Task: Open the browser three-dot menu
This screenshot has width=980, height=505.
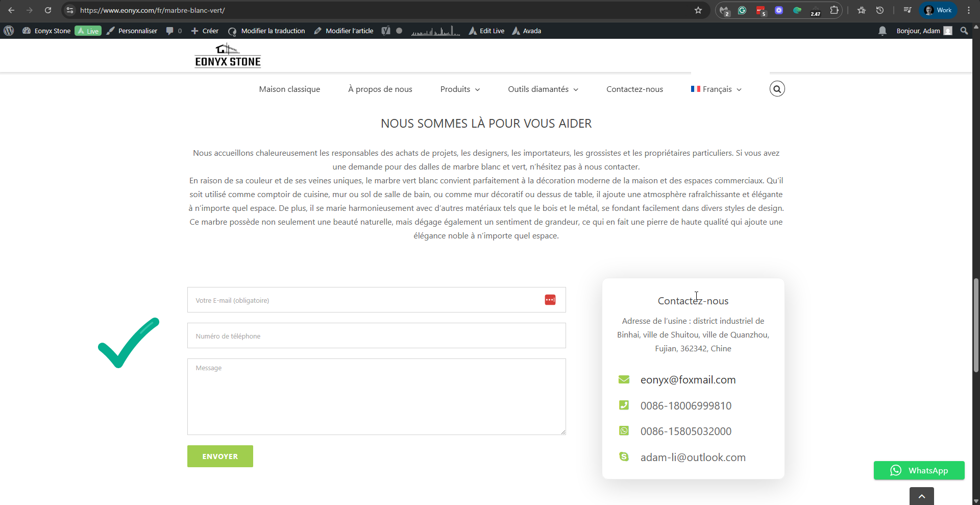Action: pyautogui.click(x=969, y=10)
